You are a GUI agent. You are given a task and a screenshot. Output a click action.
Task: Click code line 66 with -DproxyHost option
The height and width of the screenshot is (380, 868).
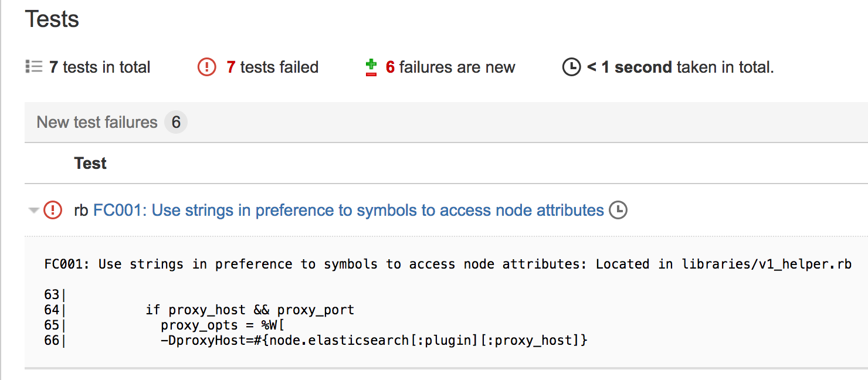pos(374,340)
